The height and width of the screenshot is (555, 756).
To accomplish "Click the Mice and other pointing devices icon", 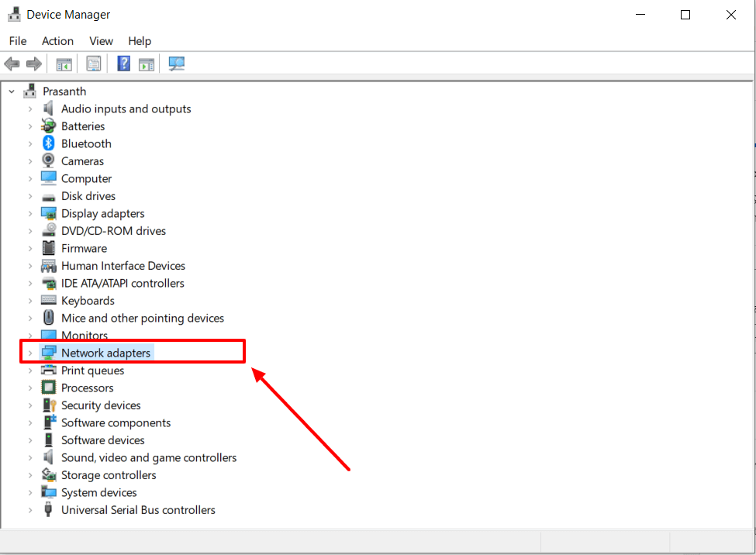I will (48, 317).
